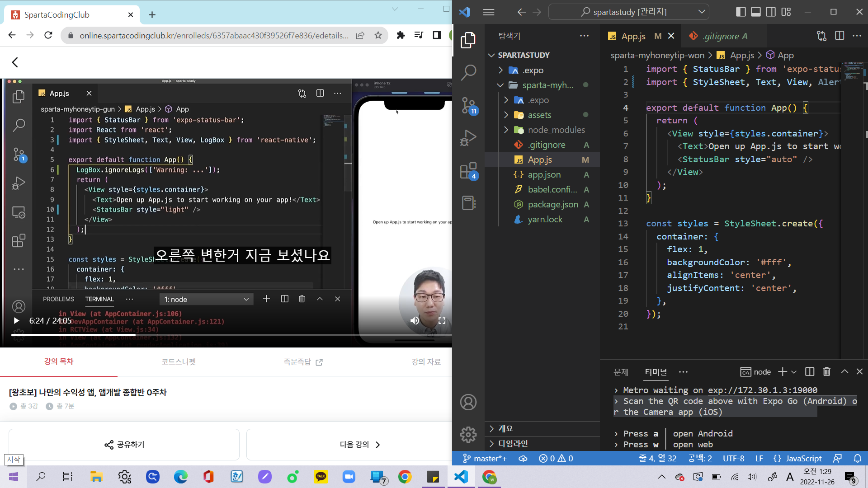Open the 코드스니펫 tab
Screen dimensions: 868x488
click(x=179, y=361)
